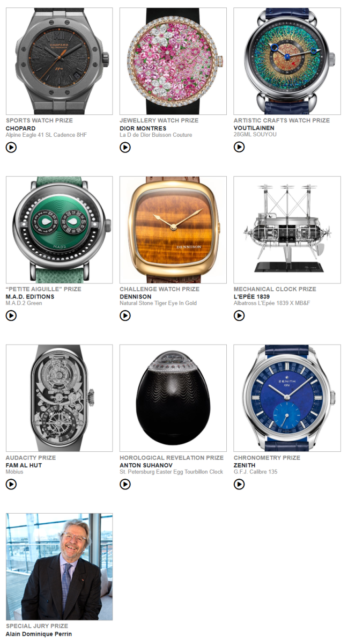Open the Dennison Tiger Eye gold watch image

click(173, 230)
